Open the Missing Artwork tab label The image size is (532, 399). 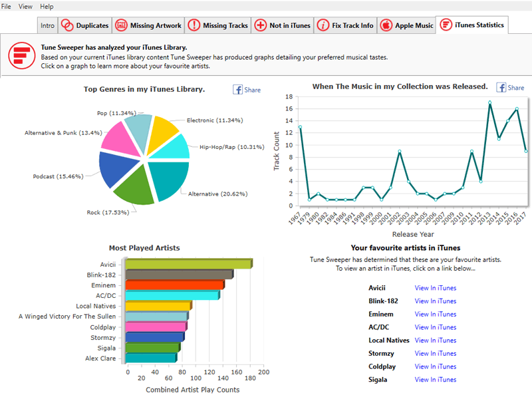pos(156,25)
